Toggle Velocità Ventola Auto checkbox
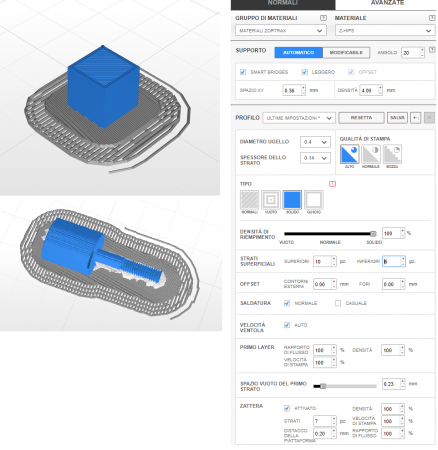This screenshot has width=438, height=450. (287, 325)
